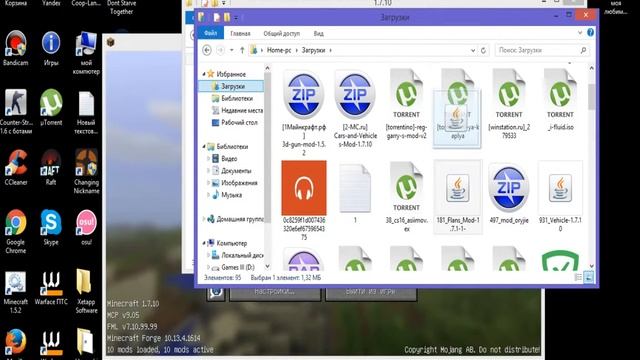Launch Google Chrome from the desktop
This screenshot has height=360, width=640.
16,231
